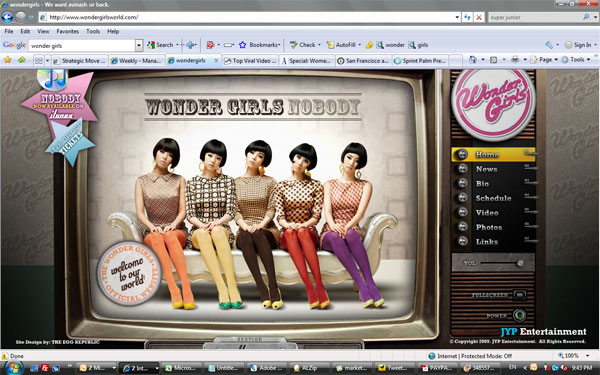
Task: Switch to the San Francisco tab
Action: point(364,61)
